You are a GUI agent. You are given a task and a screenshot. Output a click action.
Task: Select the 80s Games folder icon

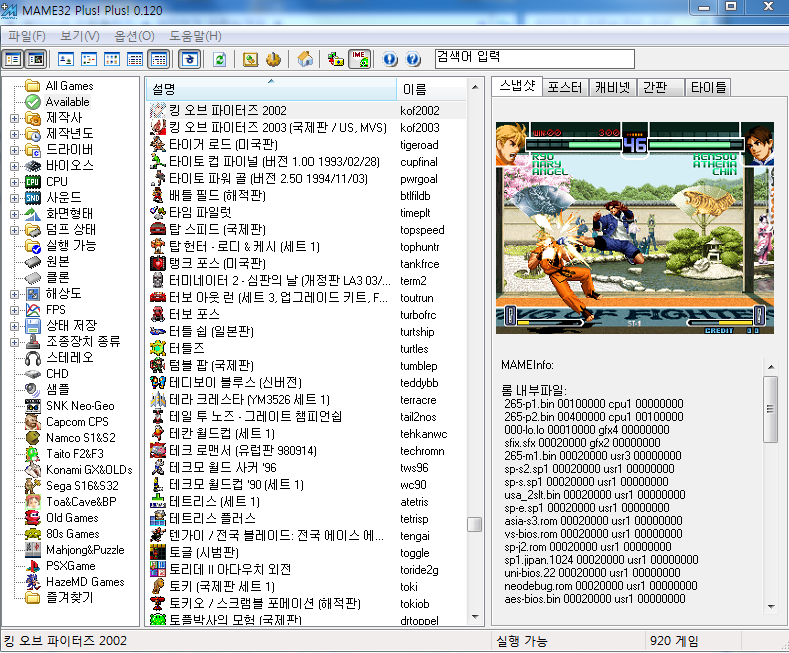(33, 534)
